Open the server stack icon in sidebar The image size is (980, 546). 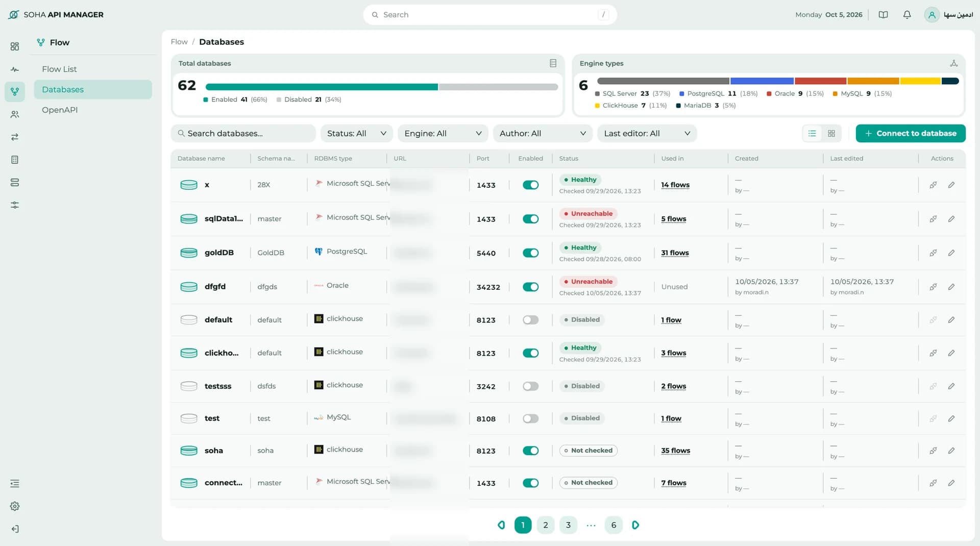[x=15, y=183]
